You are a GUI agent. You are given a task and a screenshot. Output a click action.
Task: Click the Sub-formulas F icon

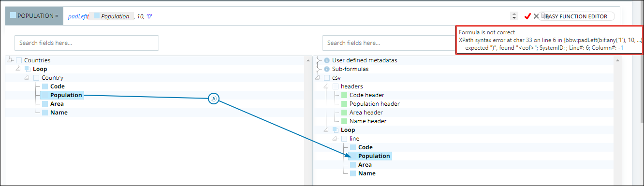[x=326, y=69]
